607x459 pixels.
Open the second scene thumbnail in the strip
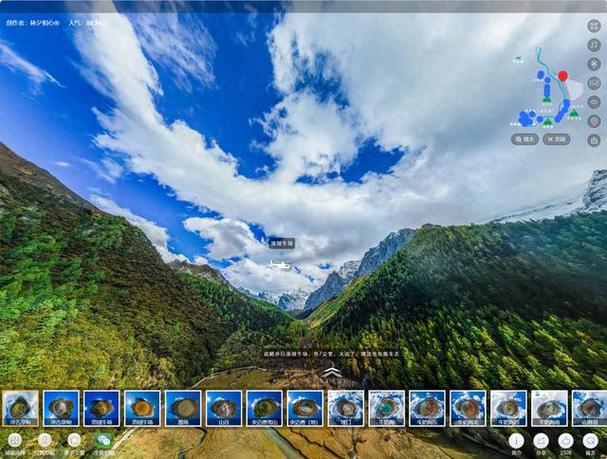(61, 408)
